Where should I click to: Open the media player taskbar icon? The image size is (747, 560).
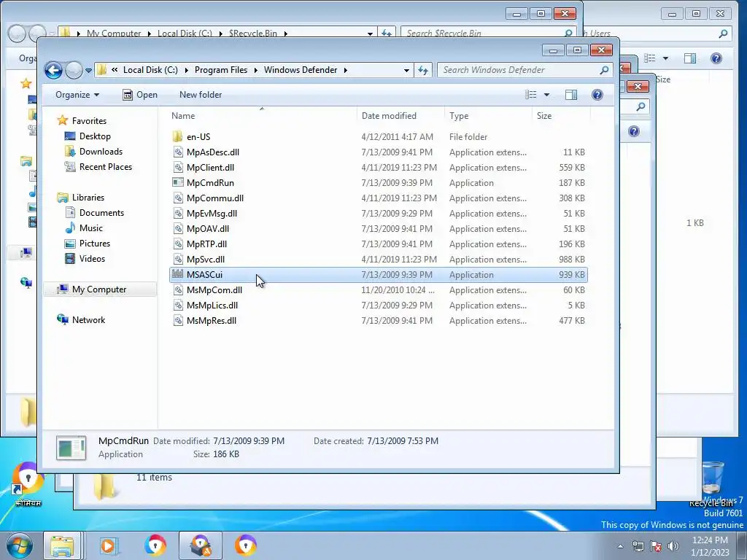[x=109, y=545]
